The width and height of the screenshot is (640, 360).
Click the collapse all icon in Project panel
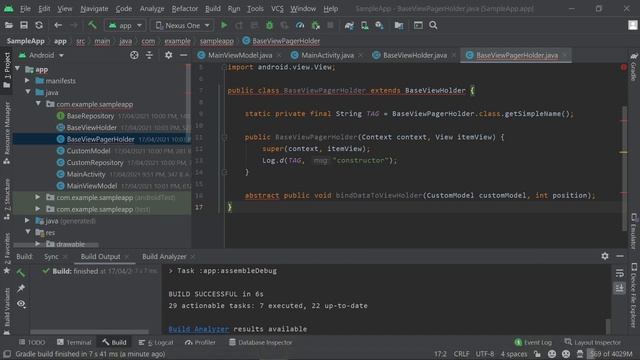point(149,55)
